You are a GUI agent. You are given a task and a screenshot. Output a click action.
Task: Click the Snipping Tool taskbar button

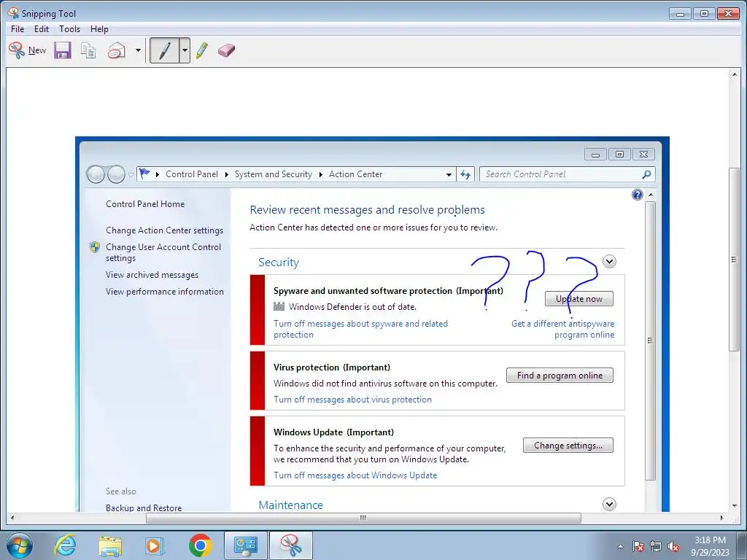pyautogui.click(x=290, y=545)
